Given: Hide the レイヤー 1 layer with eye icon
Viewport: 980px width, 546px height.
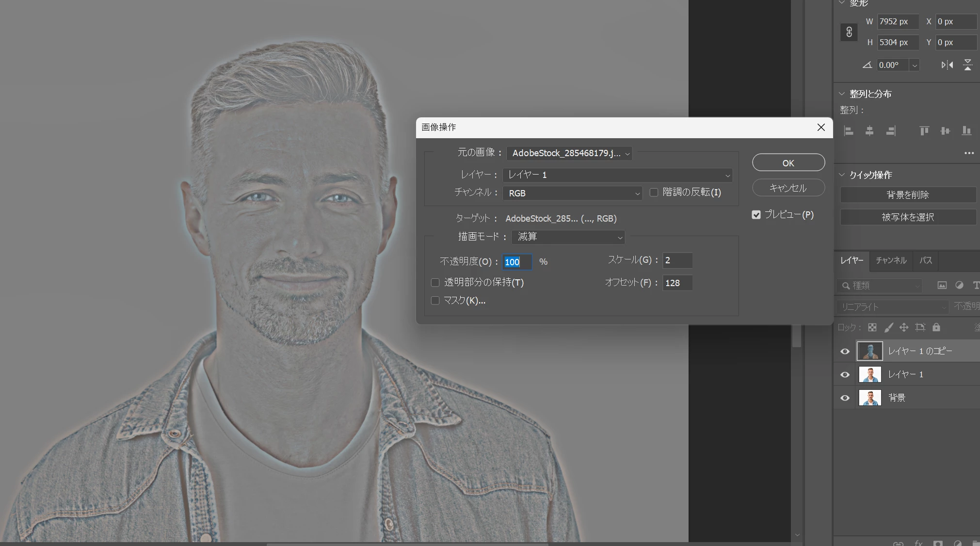Looking at the screenshot, I should click(845, 374).
